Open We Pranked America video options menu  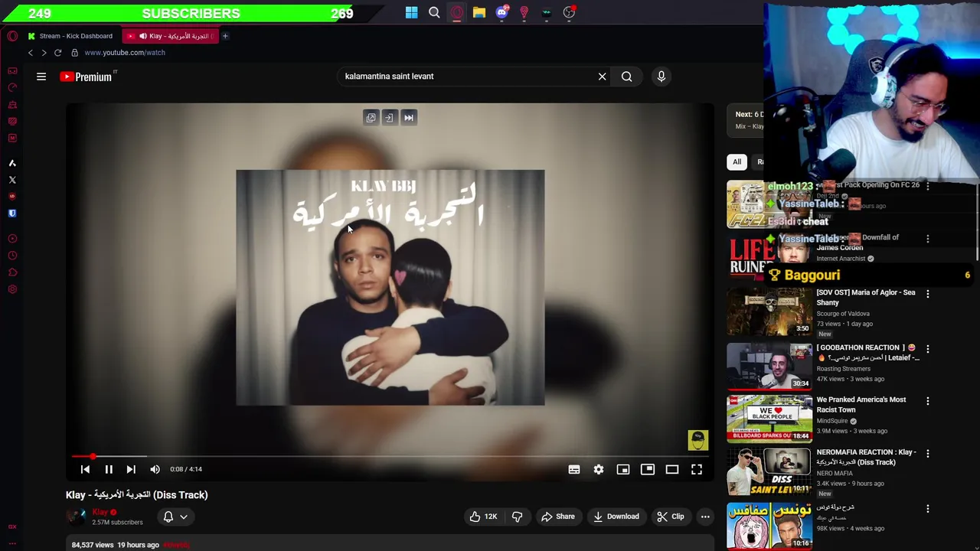928,401
